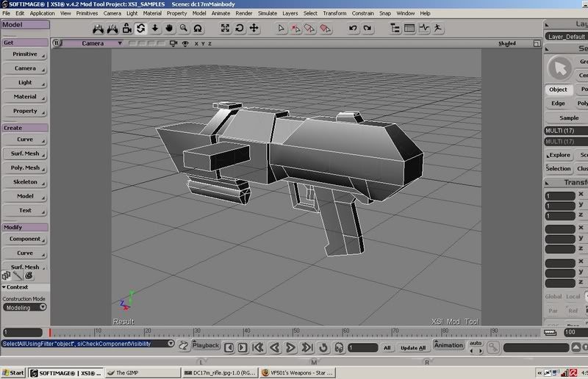Open the Help menu
Screen dimensions: 588x379
[425, 13]
